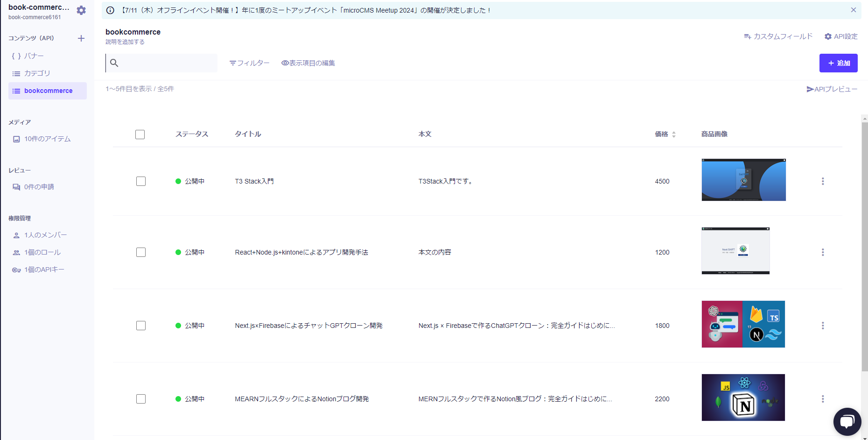
Task: Open the row actions menu for T3 Stack入門
Action: tap(823, 181)
